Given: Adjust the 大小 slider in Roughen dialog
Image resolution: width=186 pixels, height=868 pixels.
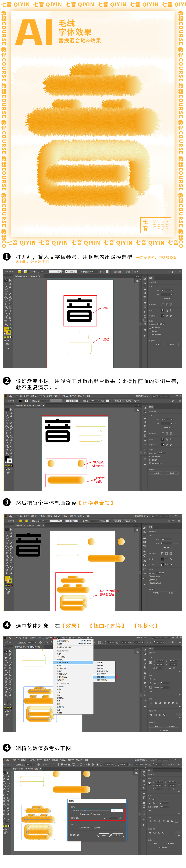Looking at the screenshot, I should pyautogui.click(x=85, y=810).
